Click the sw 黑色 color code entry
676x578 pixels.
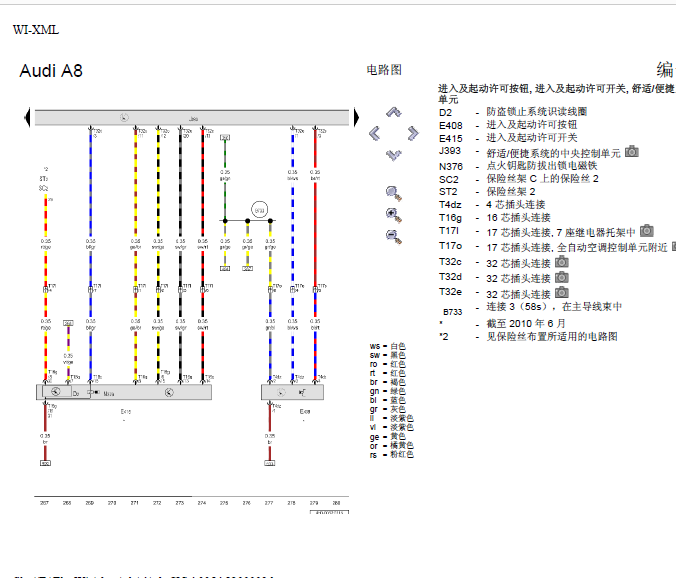tap(388, 355)
